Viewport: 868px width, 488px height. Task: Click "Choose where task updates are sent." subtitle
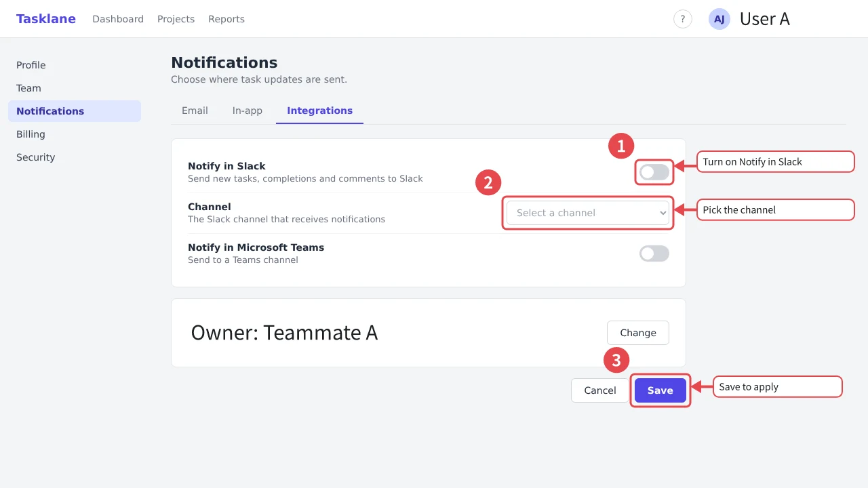(x=259, y=79)
